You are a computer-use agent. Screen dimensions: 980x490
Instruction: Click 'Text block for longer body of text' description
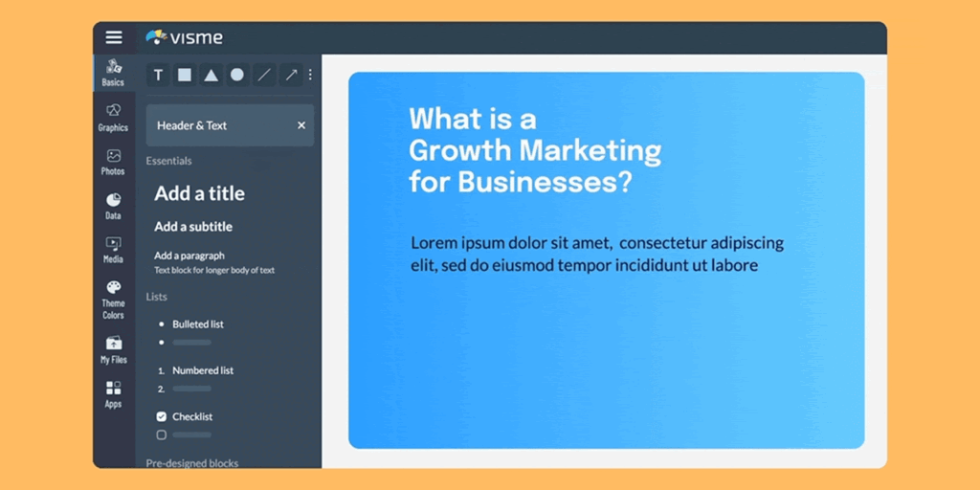214,271
